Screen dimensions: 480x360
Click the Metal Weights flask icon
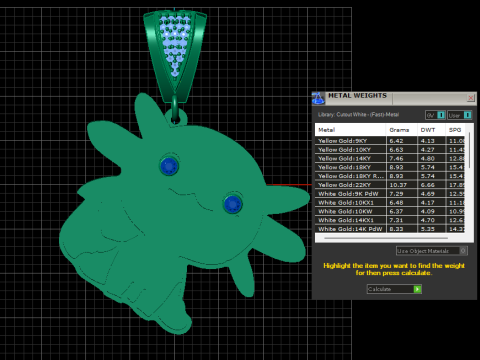point(318,98)
